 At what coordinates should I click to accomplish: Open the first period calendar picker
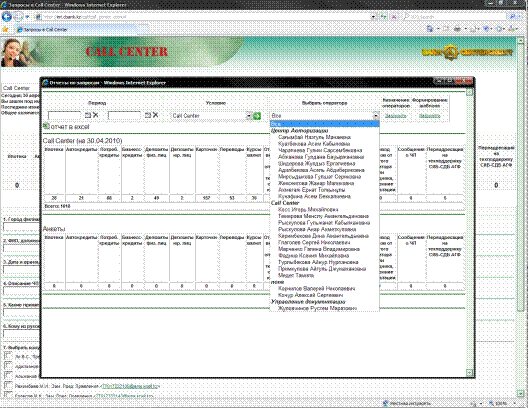pos(88,115)
